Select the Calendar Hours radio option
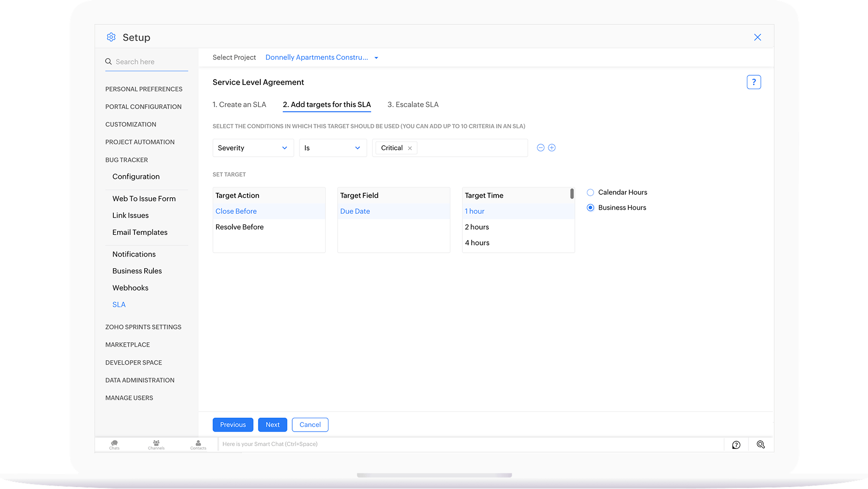This screenshot has height=489, width=868. click(x=590, y=192)
